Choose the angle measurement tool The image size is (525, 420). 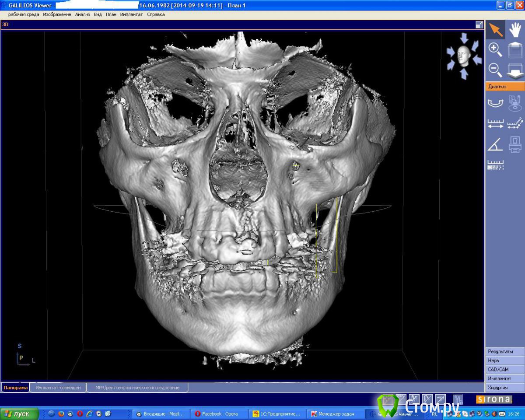pos(495,145)
